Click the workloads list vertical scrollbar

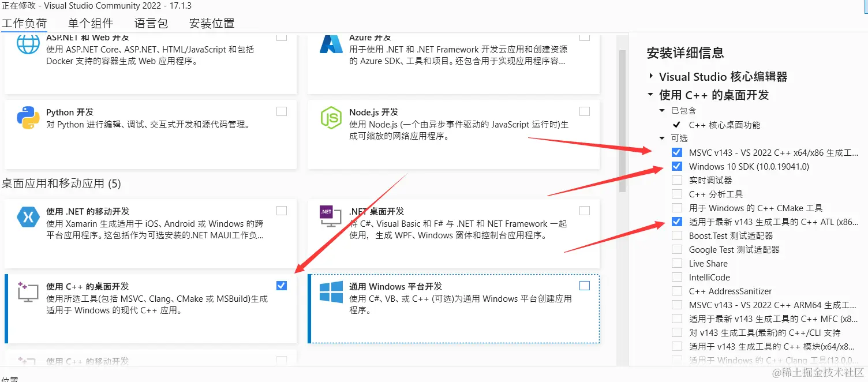point(622,121)
